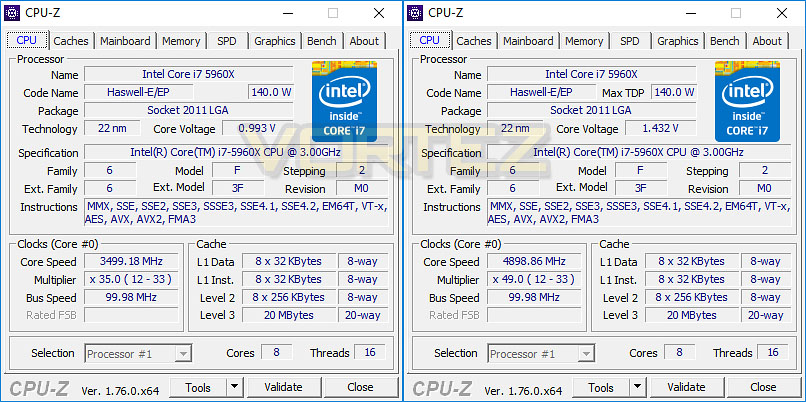Click the Validate button in left window

(x=283, y=387)
